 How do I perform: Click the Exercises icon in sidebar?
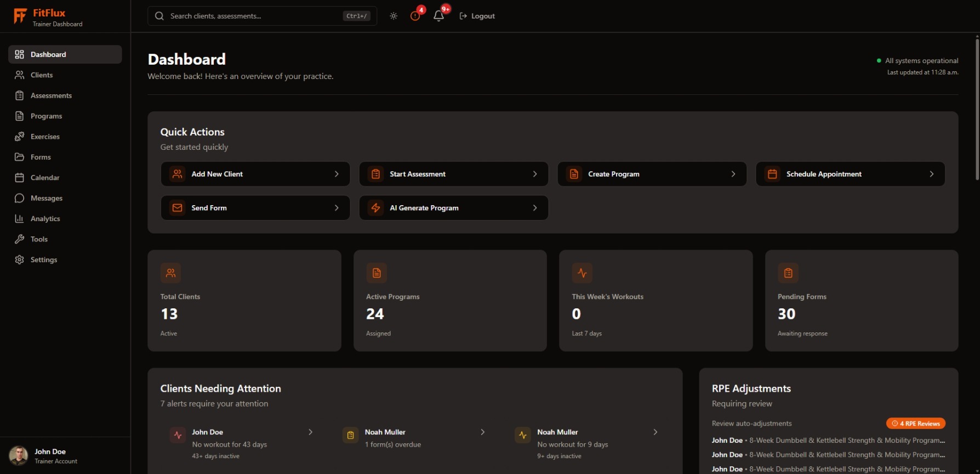[20, 137]
